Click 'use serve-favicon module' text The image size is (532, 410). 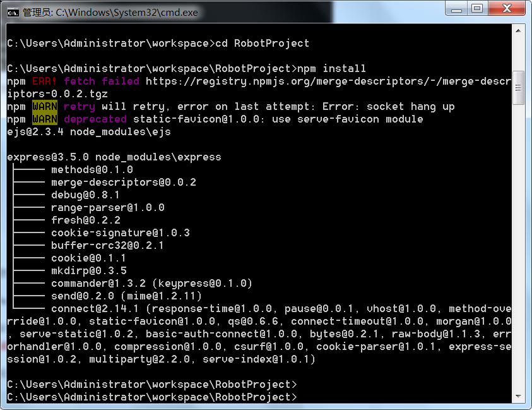coord(348,119)
